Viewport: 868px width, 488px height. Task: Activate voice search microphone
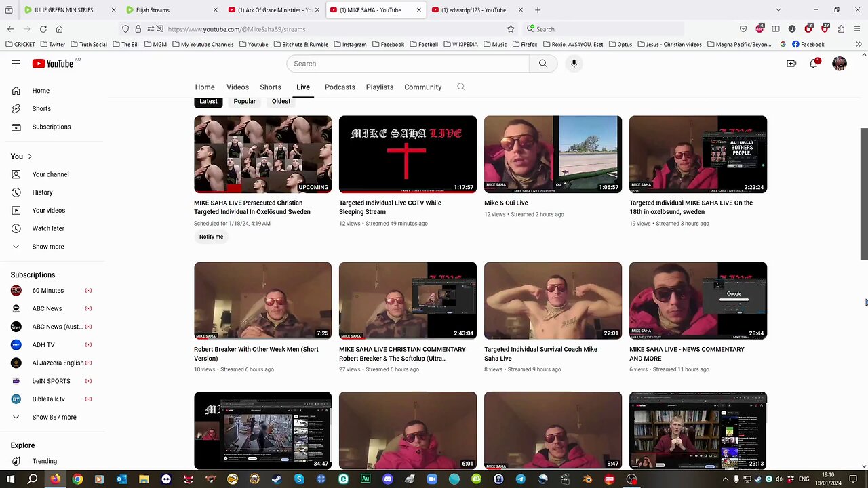tap(574, 64)
